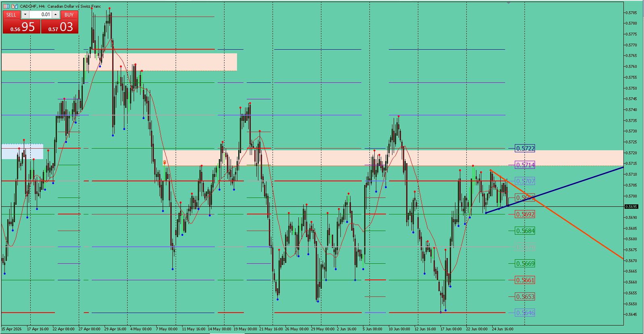Click the 0.5661 red price label
This screenshot has width=644, height=334.
tap(525, 280)
